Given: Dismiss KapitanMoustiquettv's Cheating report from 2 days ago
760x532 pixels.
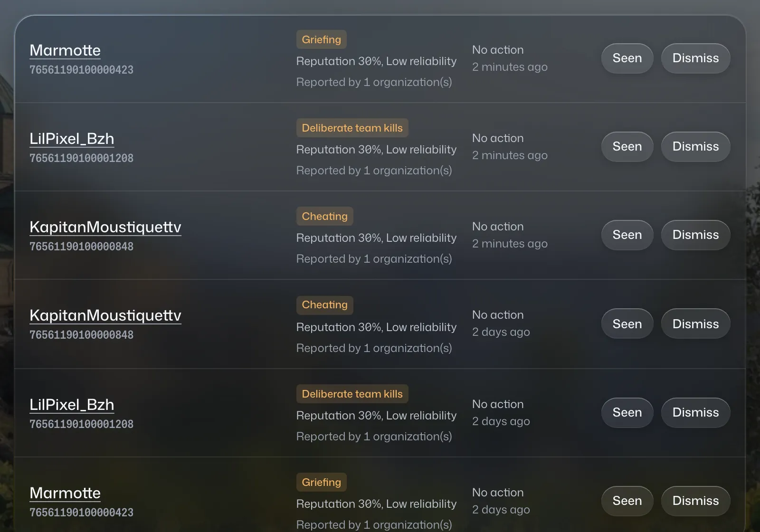Looking at the screenshot, I should [695, 323].
